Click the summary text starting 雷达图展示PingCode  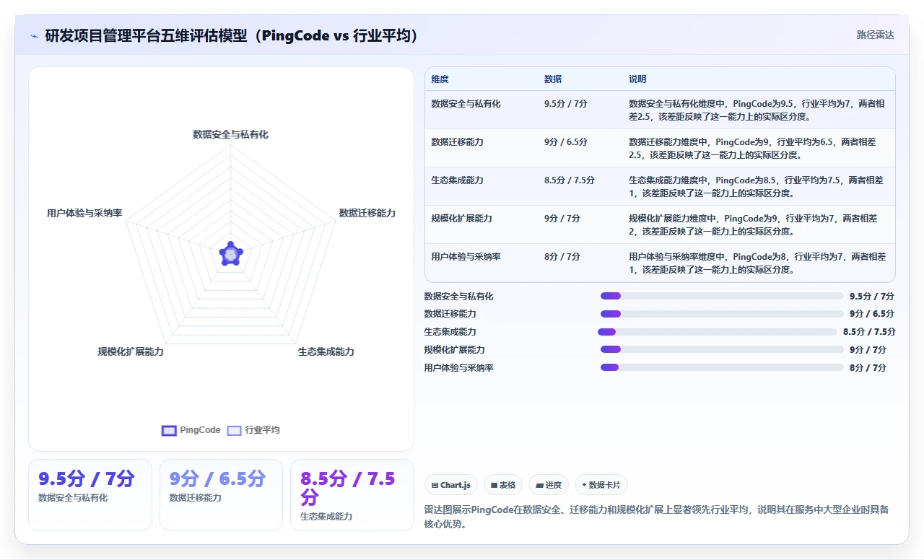[x=657, y=517]
